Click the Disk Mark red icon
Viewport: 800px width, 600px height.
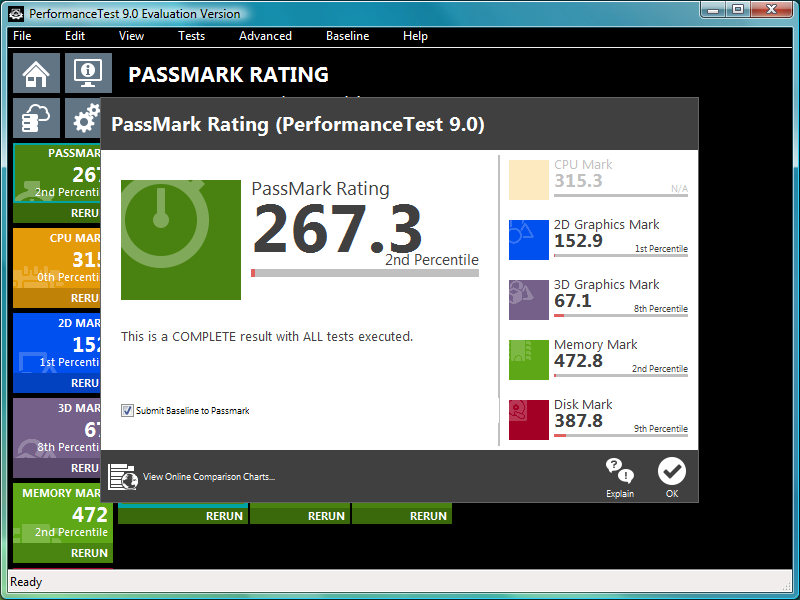[529, 420]
